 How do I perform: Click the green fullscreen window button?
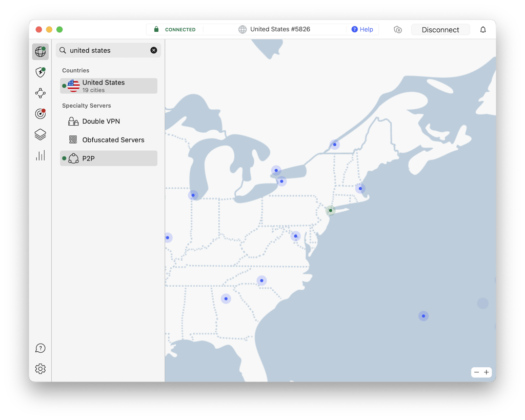[x=59, y=29]
